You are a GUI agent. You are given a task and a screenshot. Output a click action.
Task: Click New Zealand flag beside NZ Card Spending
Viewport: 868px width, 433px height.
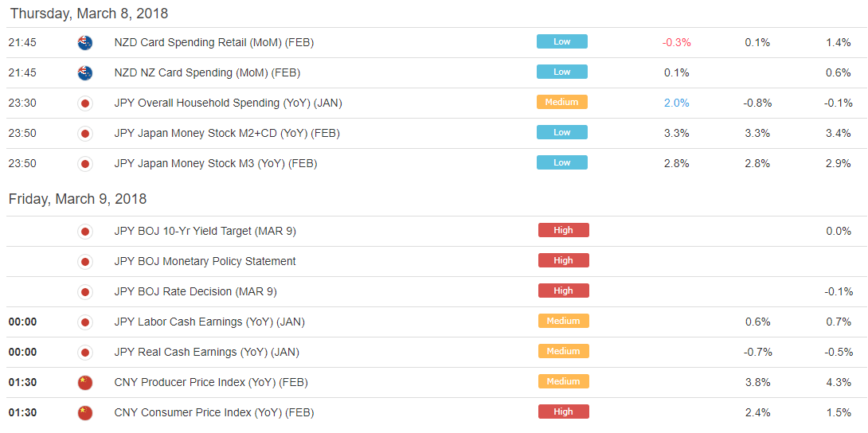coord(85,73)
